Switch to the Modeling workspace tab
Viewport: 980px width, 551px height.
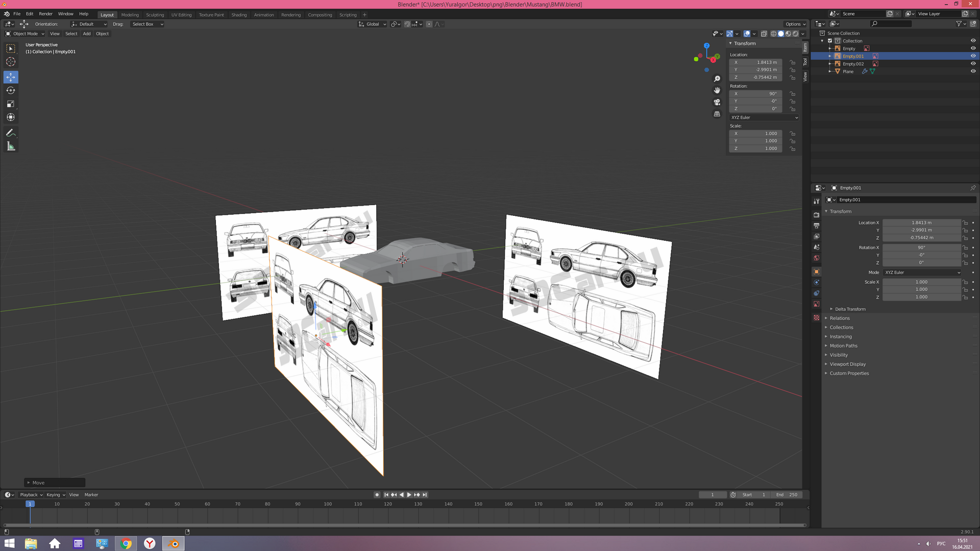click(x=130, y=15)
